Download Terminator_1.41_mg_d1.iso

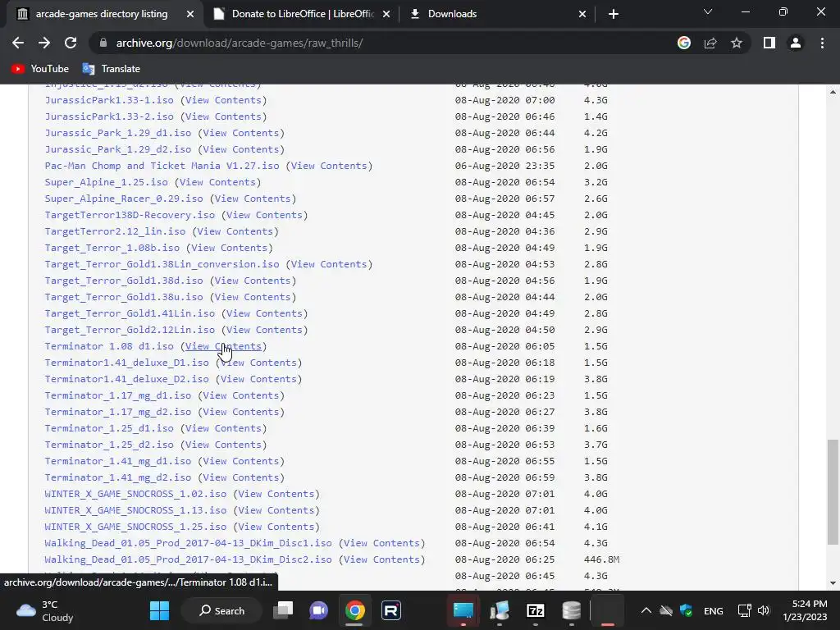[118, 461]
